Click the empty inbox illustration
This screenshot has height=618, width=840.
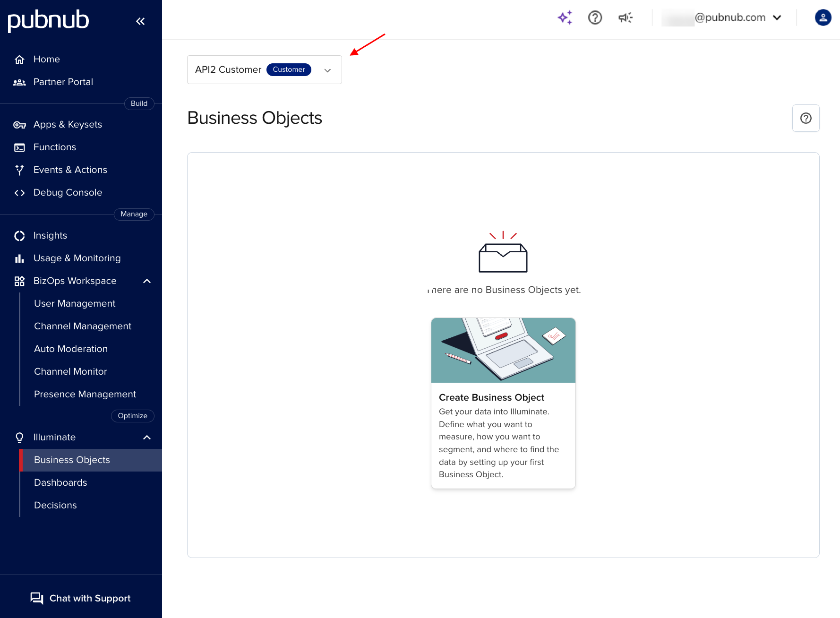503,252
